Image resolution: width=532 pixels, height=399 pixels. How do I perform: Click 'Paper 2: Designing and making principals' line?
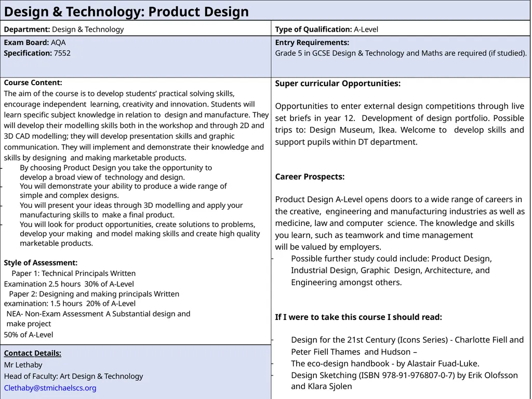(x=94, y=294)
